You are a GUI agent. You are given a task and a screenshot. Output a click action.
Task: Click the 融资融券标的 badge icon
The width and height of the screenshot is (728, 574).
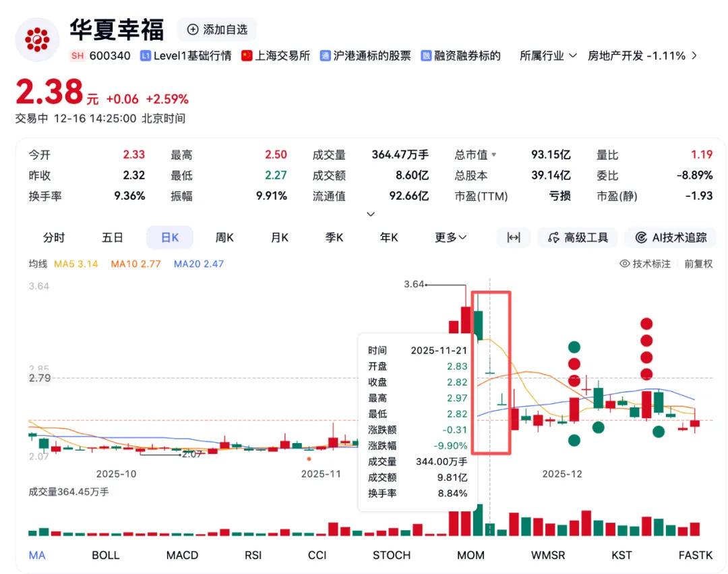point(426,56)
